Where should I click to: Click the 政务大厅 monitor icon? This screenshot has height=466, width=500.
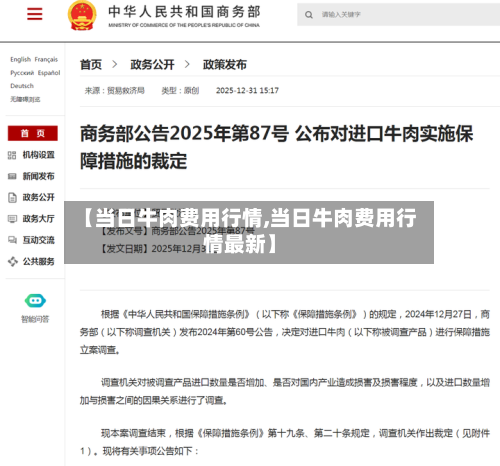pos(12,219)
